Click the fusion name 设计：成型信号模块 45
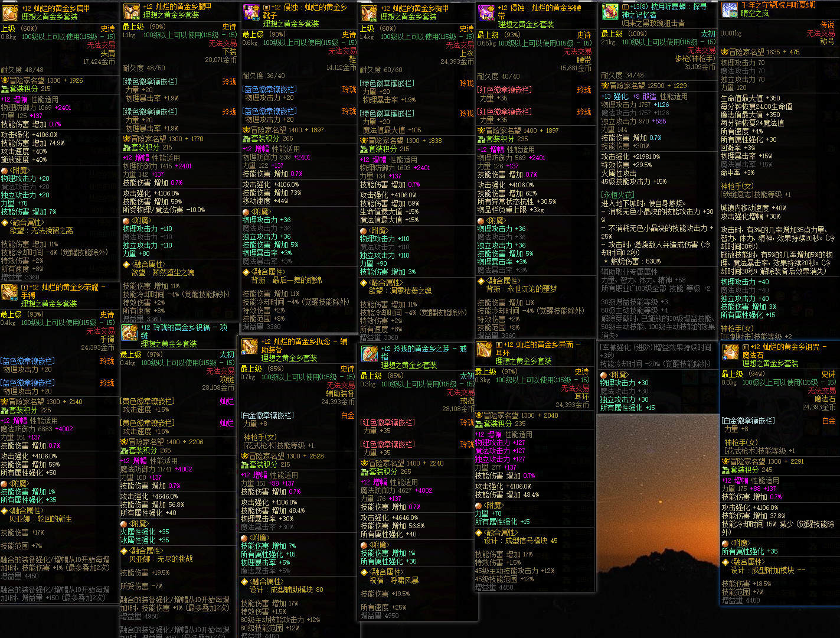Image resolution: width=840 pixels, height=638 pixels. (x=521, y=541)
